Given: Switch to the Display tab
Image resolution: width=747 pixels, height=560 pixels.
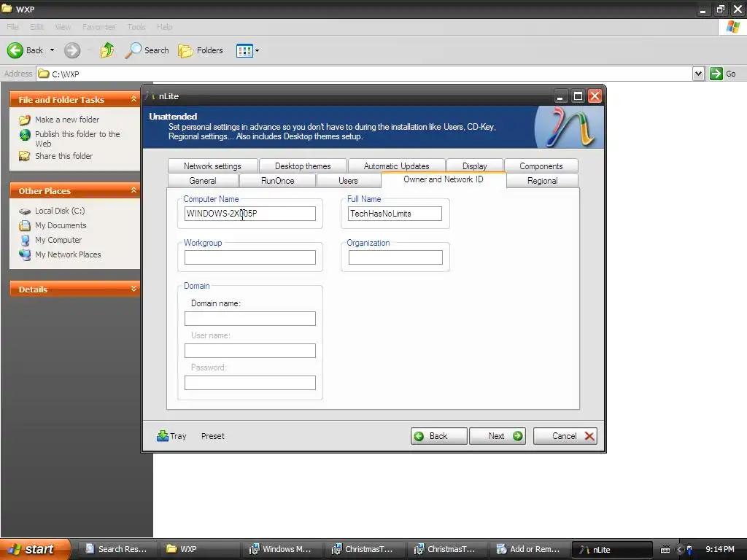Looking at the screenshot, I should click(474, 166).
